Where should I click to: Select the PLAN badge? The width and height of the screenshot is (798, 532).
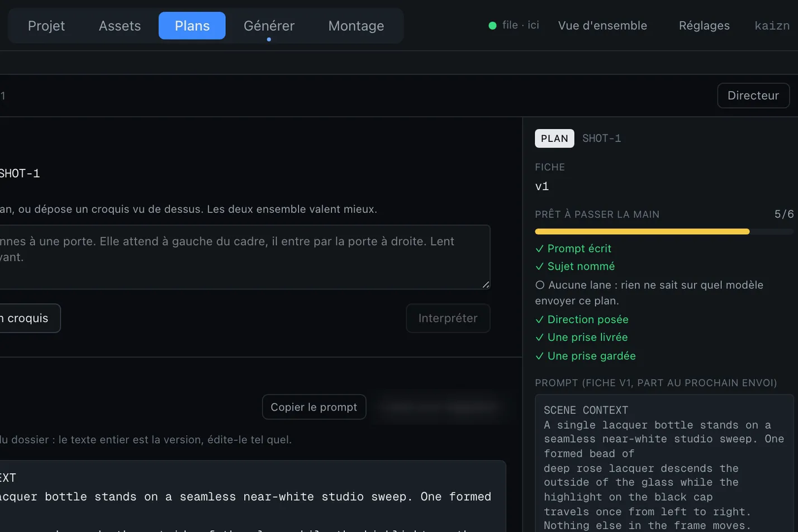point(554,139)
